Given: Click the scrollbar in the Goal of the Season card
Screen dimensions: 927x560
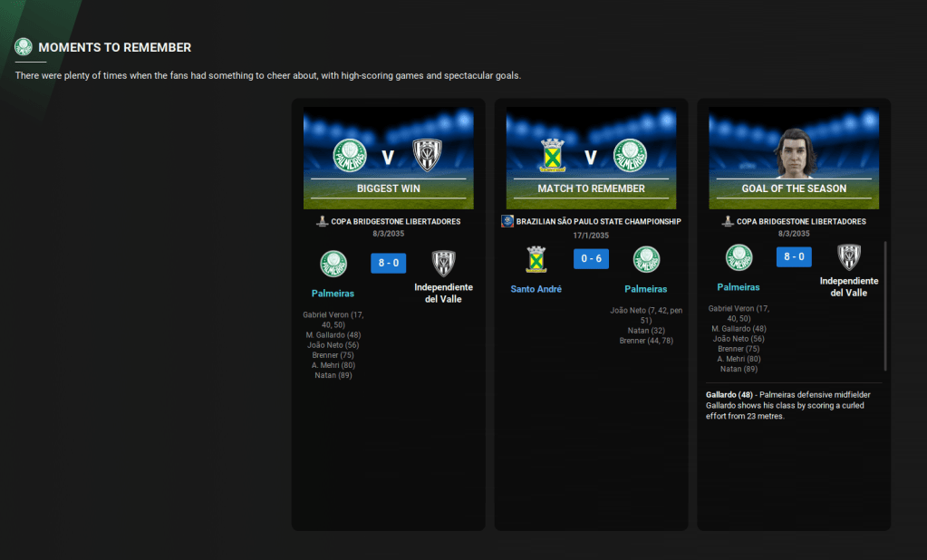Looking at the screenshot, I should [x=885, y=306].
